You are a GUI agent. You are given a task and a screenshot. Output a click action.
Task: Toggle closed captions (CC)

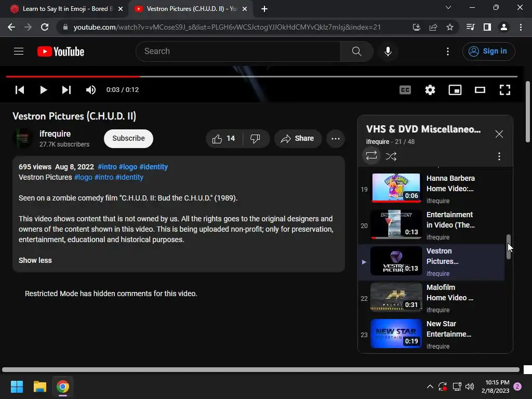(405, 90)
